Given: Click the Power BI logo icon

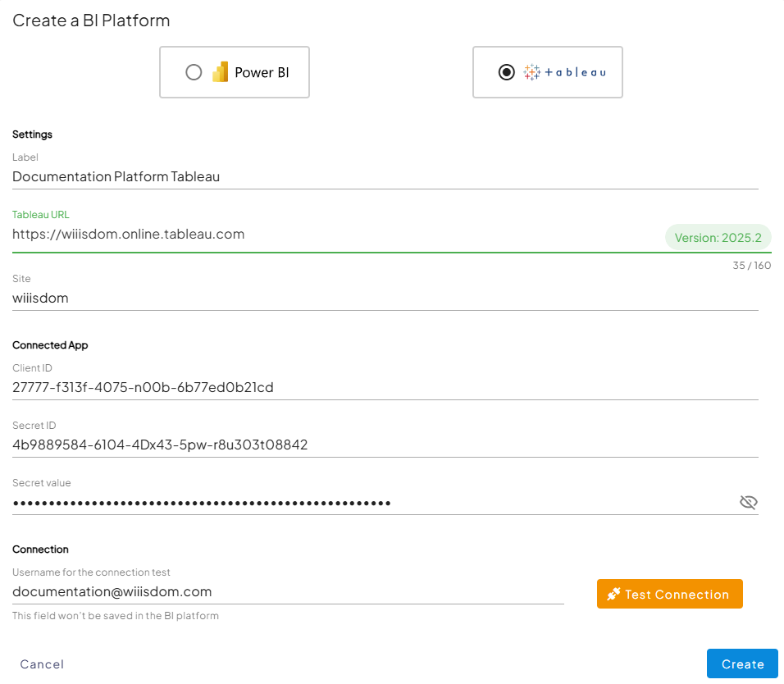Looking at the screenshot, I should coord(220,72).
